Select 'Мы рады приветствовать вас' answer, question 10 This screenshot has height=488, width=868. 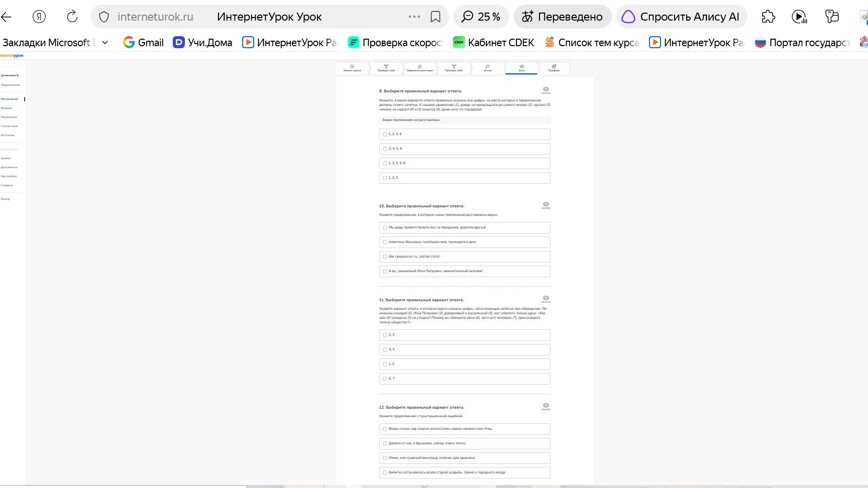point(465,227)
